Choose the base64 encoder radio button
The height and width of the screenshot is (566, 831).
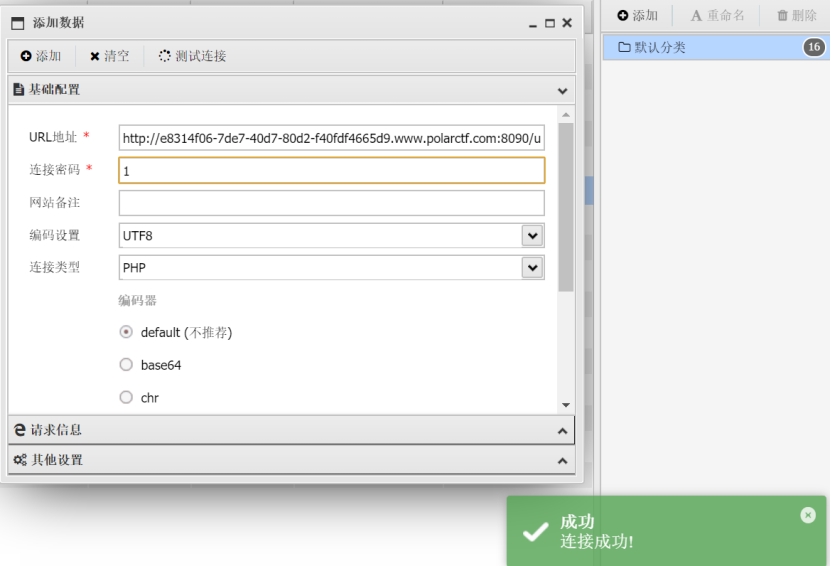coord(126,365)
